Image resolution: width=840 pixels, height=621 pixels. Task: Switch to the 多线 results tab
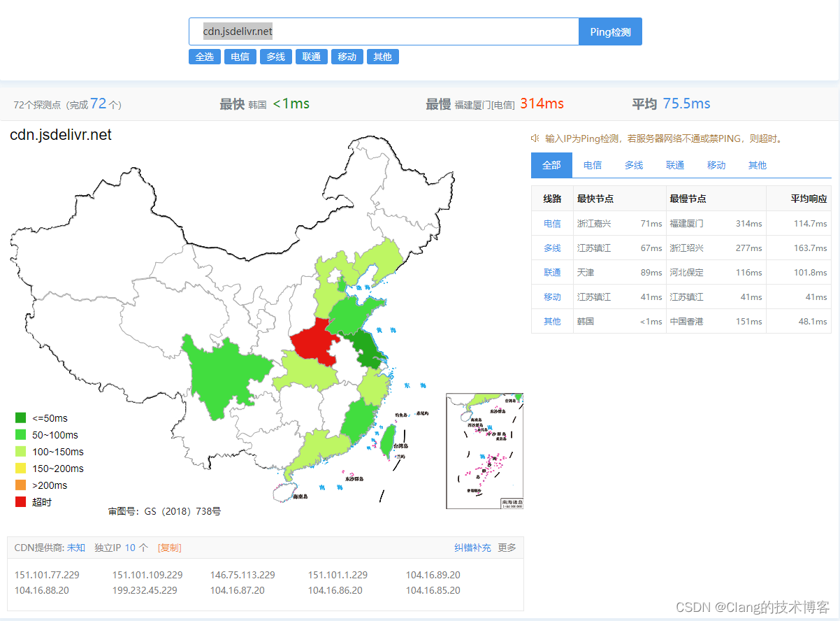pyautogui.click(x=633, y=165)
